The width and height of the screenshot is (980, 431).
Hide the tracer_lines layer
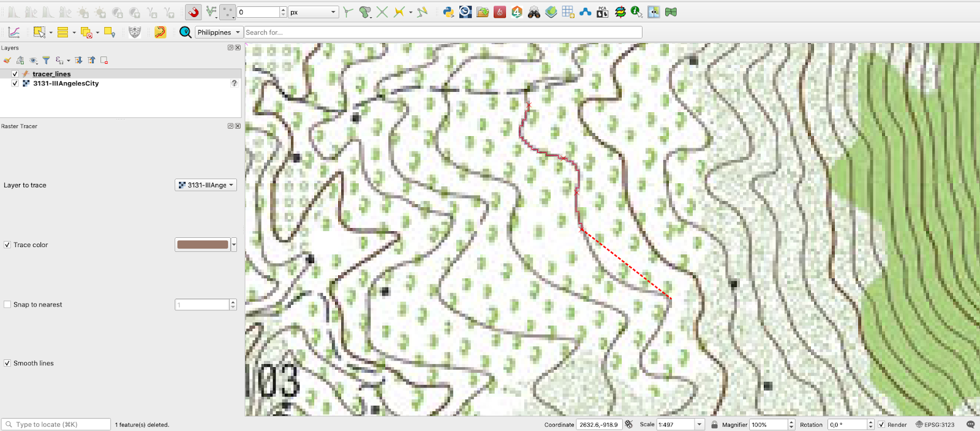pyautogui.click(x=15, y=74)
